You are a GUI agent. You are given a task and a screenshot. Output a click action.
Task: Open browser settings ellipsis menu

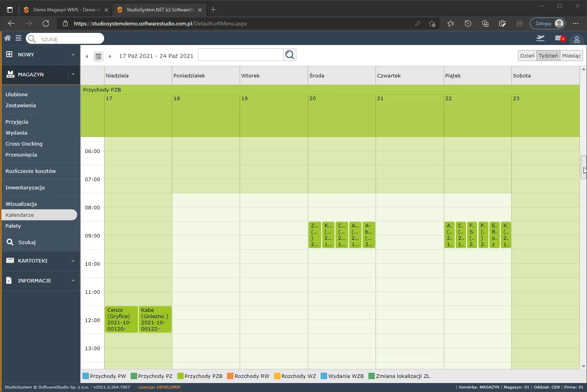(x=576, y=23)
